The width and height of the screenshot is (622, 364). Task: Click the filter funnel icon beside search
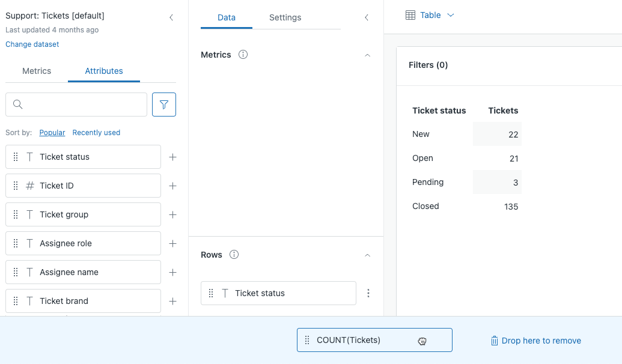pyautogui.click(x=164, y=105)
